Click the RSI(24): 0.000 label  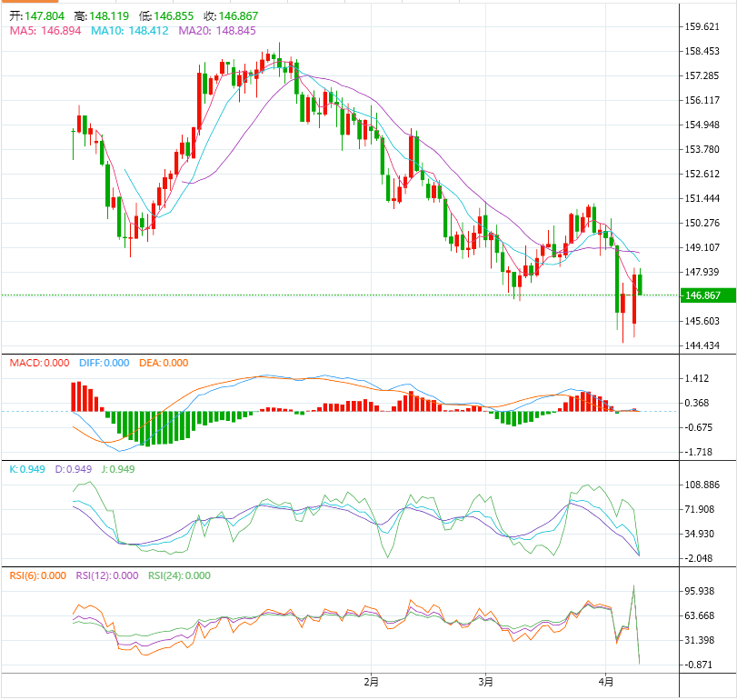pyautogui.click(x=179, y=575)
